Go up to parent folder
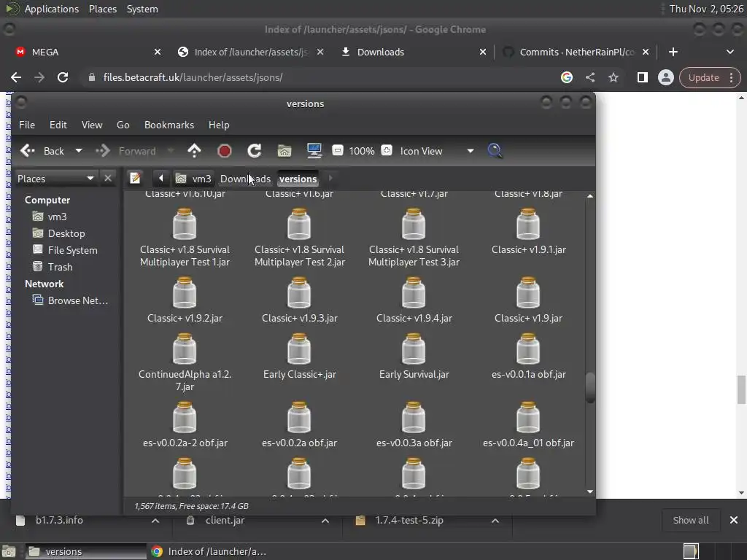This screenshot has height=560, width=747. pos(194,151)
